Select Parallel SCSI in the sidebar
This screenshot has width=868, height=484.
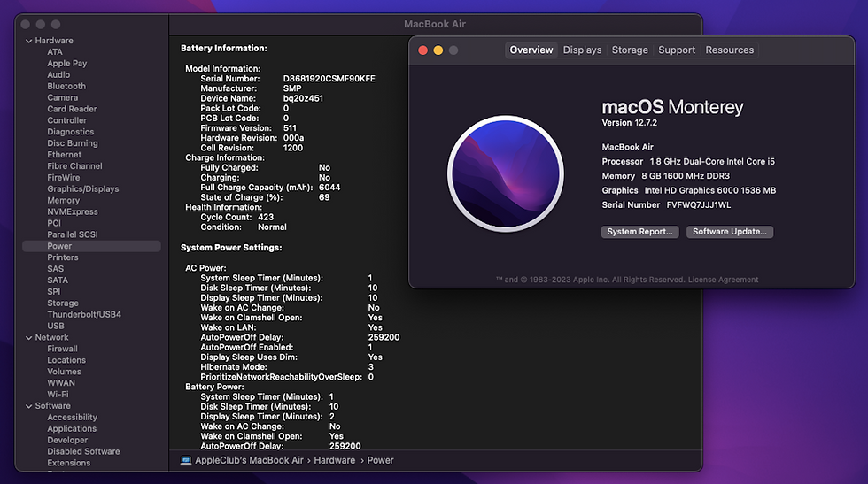click(x=73, y=234)
